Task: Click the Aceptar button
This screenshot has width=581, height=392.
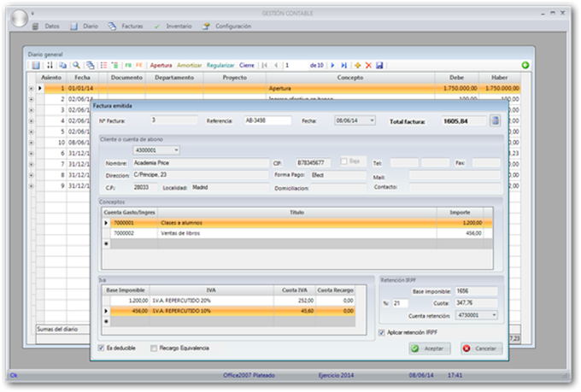Action: coord(430,348)
